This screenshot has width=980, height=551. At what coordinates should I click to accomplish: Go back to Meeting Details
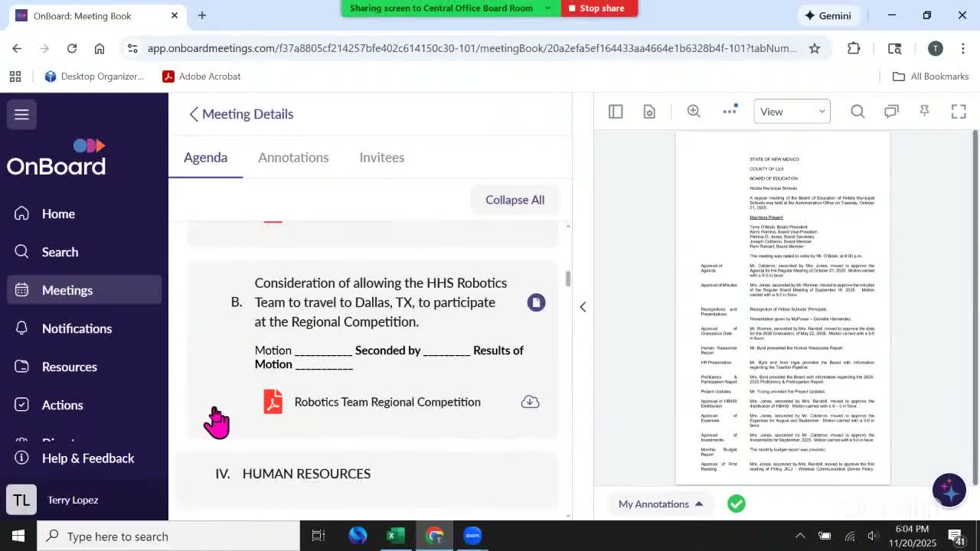coord(241,114)
